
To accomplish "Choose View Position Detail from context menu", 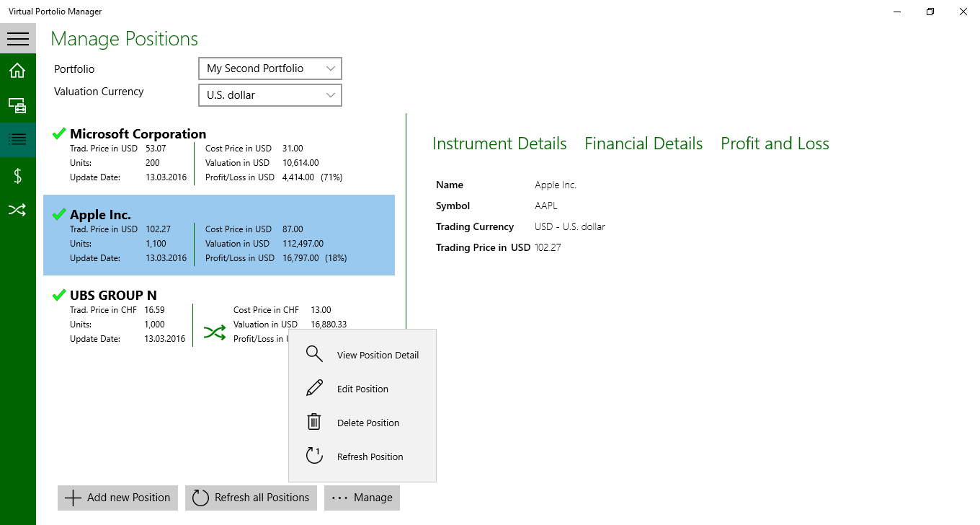I will click(362, 355).
